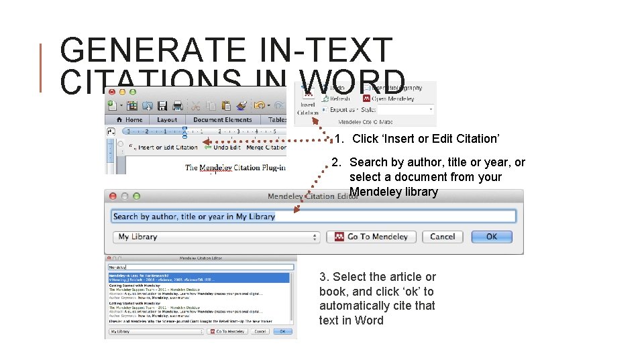The height and width of the screenshot is (362, 644).
Task: Select second 'Getting Started with Mendeley' result
Action: coord(199,310)
